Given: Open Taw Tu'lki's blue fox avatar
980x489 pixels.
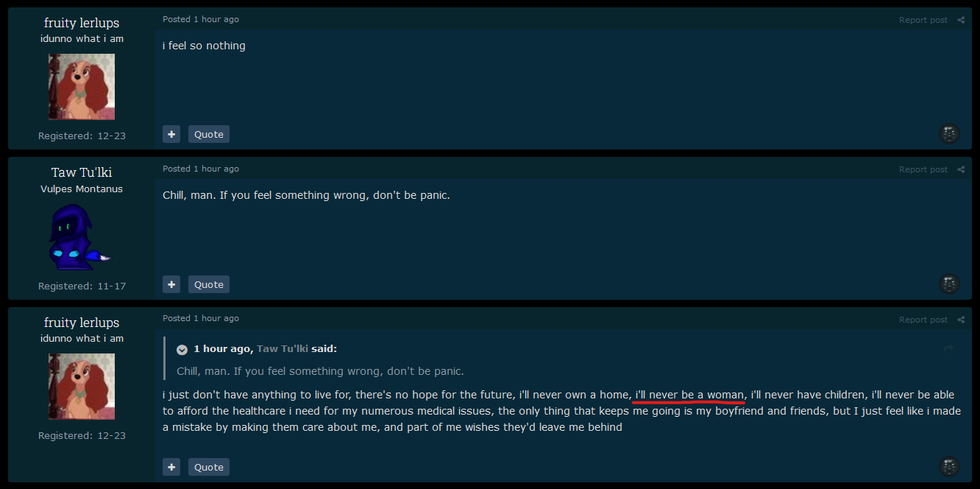Looking at the screenshot, I should (81, 237).
